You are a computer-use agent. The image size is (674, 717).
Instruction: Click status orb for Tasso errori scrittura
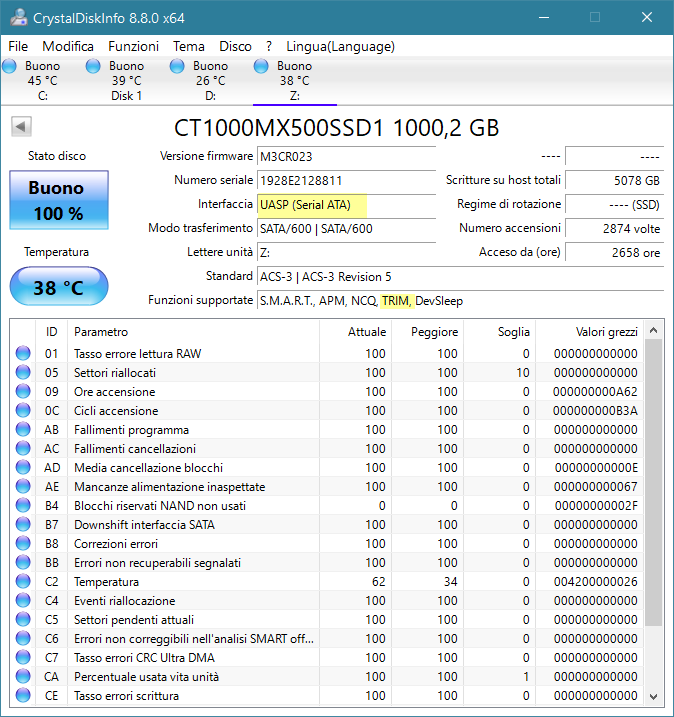(x=23, y=695)
